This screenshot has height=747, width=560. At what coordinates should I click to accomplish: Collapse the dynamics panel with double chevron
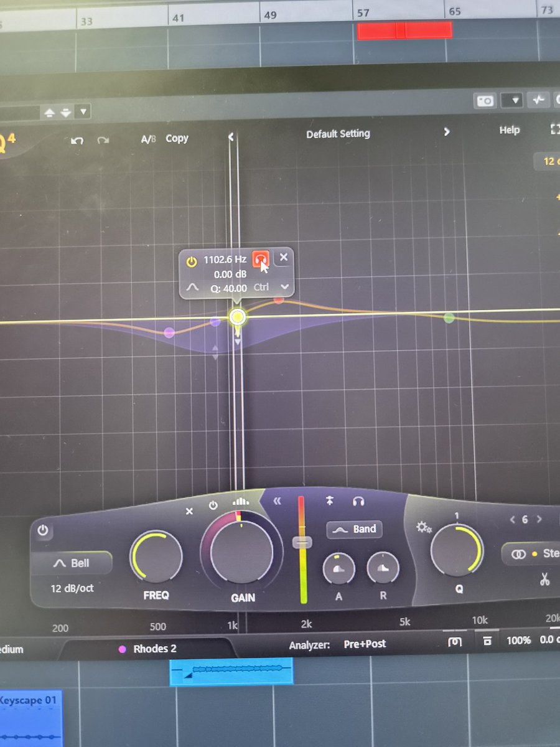tap(277, 500)
